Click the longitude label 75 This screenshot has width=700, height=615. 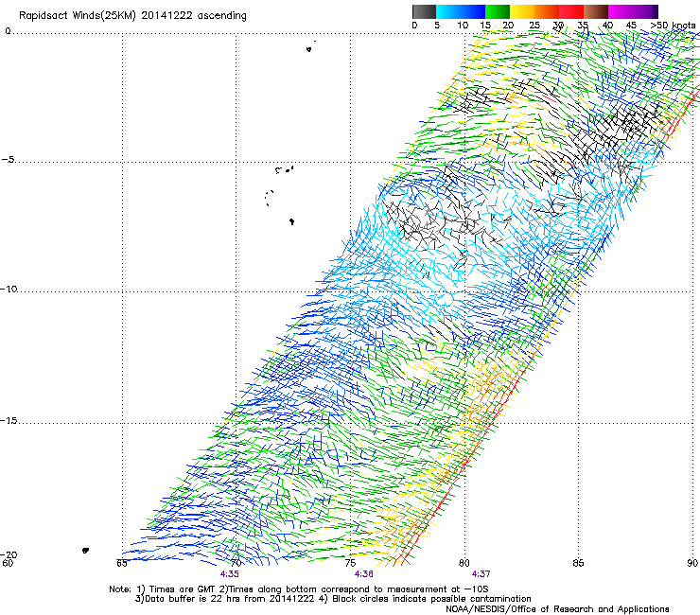click(350, 563)
